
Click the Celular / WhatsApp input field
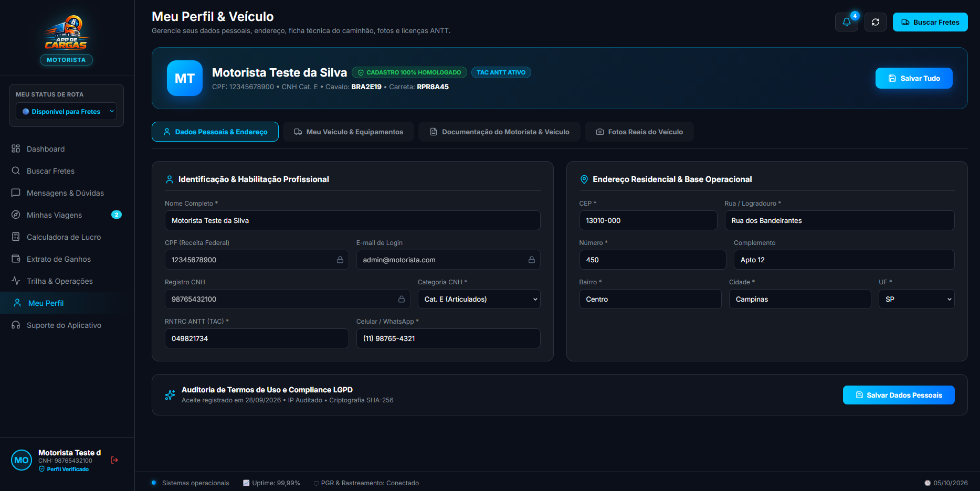(448, 338)
